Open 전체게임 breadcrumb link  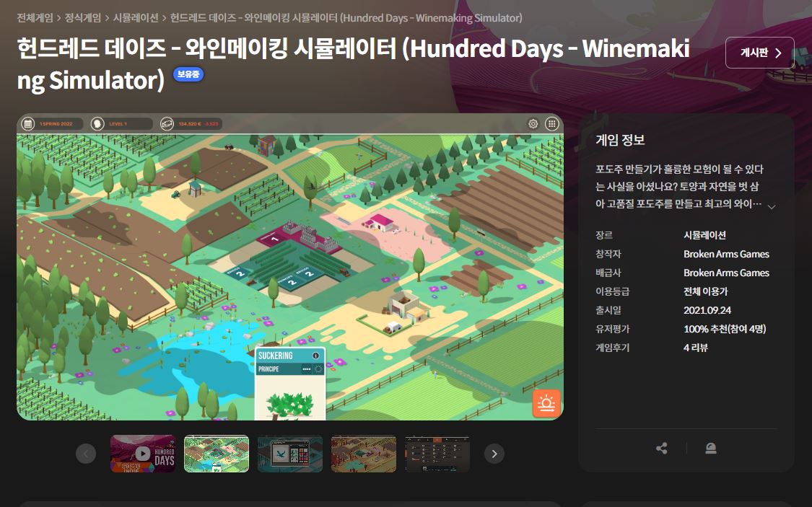coord(35,18)
